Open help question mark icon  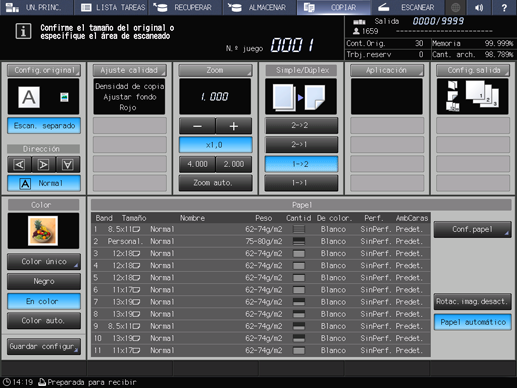point(504,7)
